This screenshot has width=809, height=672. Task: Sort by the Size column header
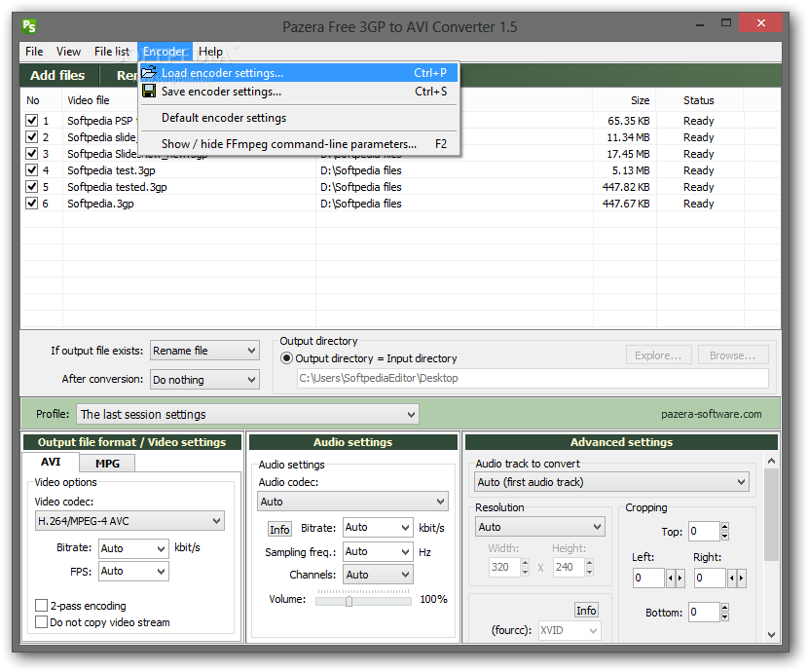[x=624, y=100]
